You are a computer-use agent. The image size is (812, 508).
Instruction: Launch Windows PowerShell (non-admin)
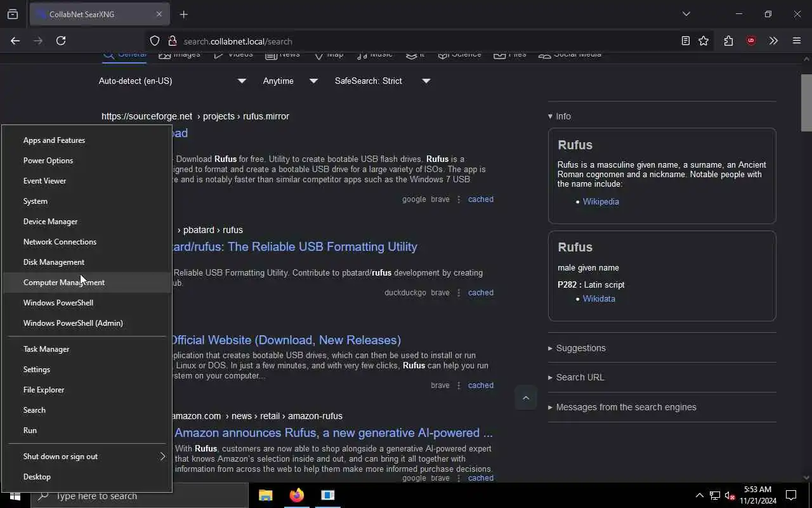88,303
